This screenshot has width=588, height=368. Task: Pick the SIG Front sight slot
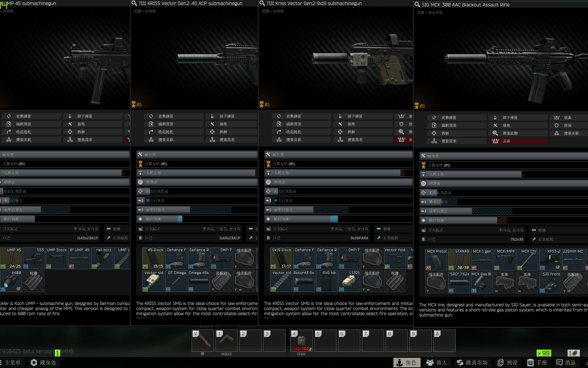[550, 282]
